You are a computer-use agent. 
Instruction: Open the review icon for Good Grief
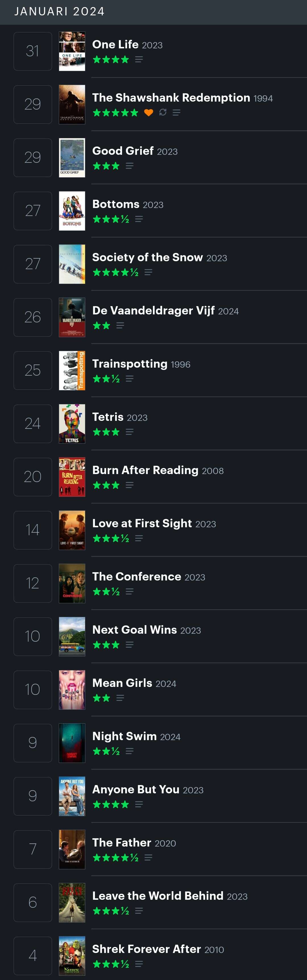[x=130, y=166]
